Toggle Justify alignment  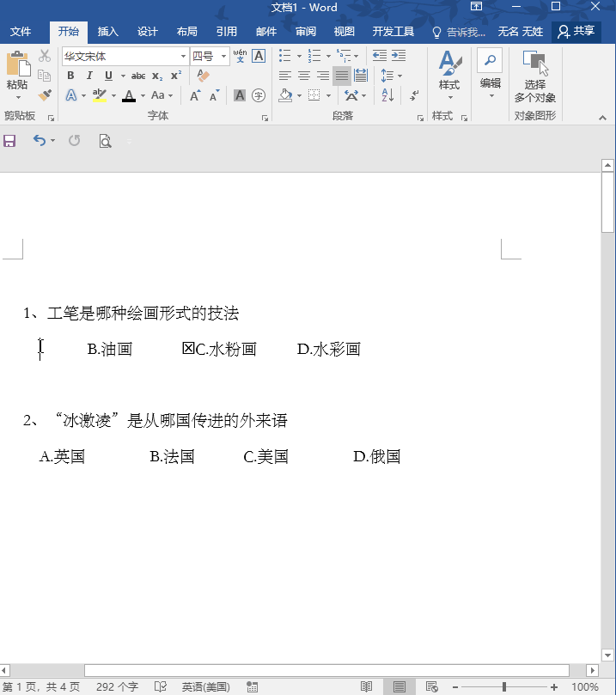[342, 76]
